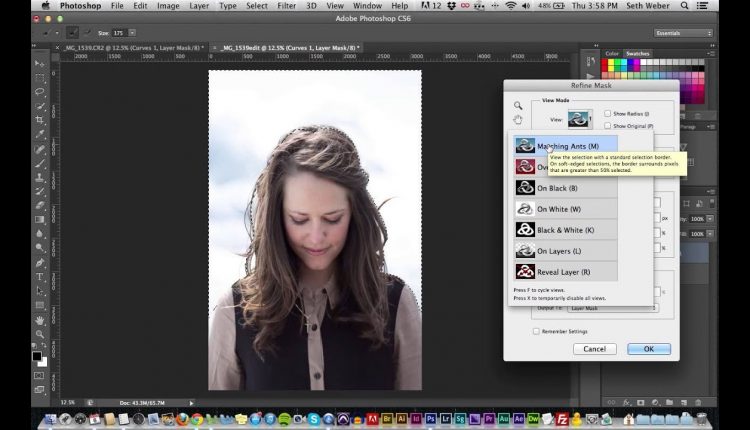750x430 pixels.
Task: Select the Rectangular Marquee tool
Action: (39, 77)
